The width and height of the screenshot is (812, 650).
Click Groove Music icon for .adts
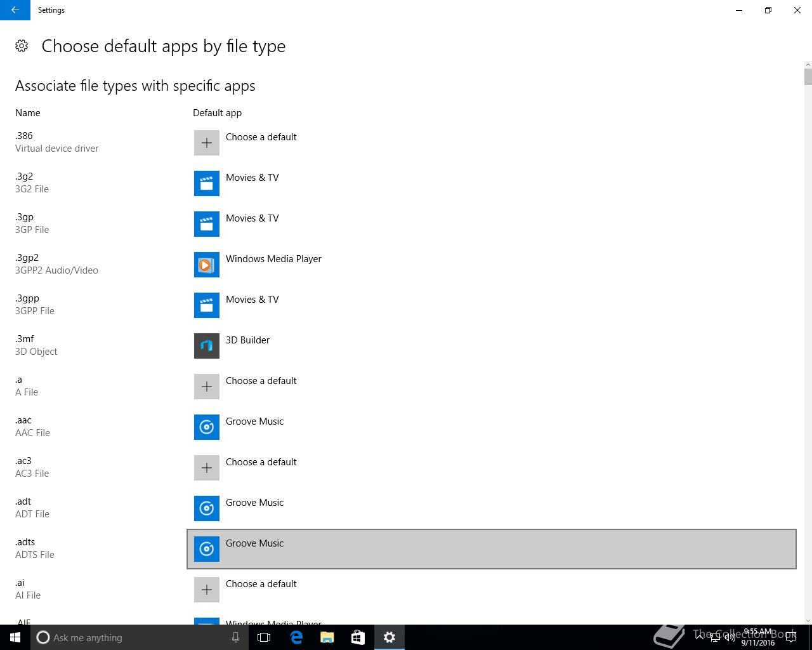point(207,549)
